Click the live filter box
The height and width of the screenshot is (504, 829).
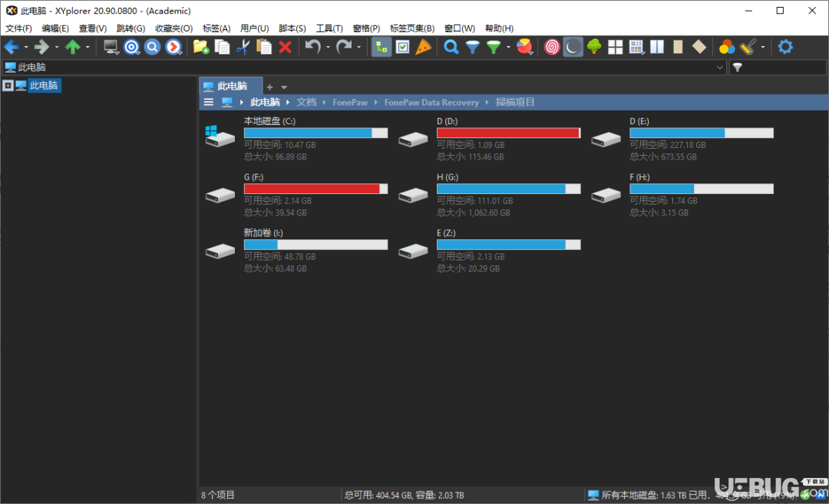click(778, 67)
